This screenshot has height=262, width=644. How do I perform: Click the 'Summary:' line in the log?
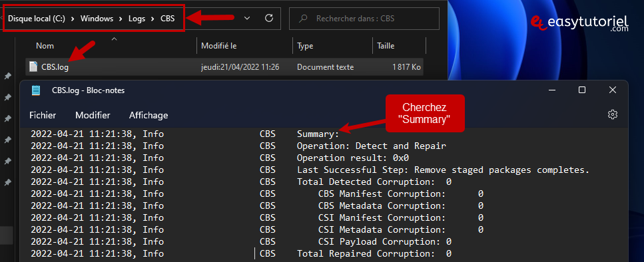coord(318,134)
